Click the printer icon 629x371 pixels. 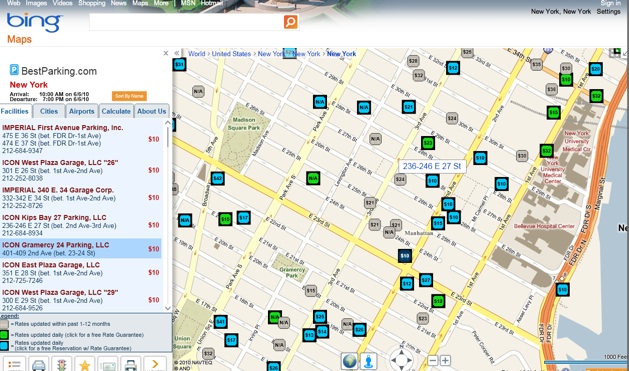tap(131, 364)
